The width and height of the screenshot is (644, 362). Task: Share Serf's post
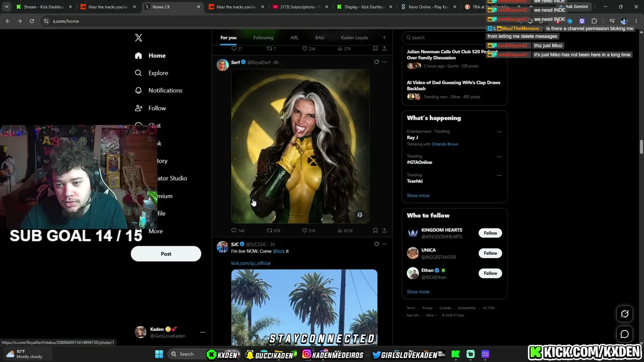[x=384, y=230]
